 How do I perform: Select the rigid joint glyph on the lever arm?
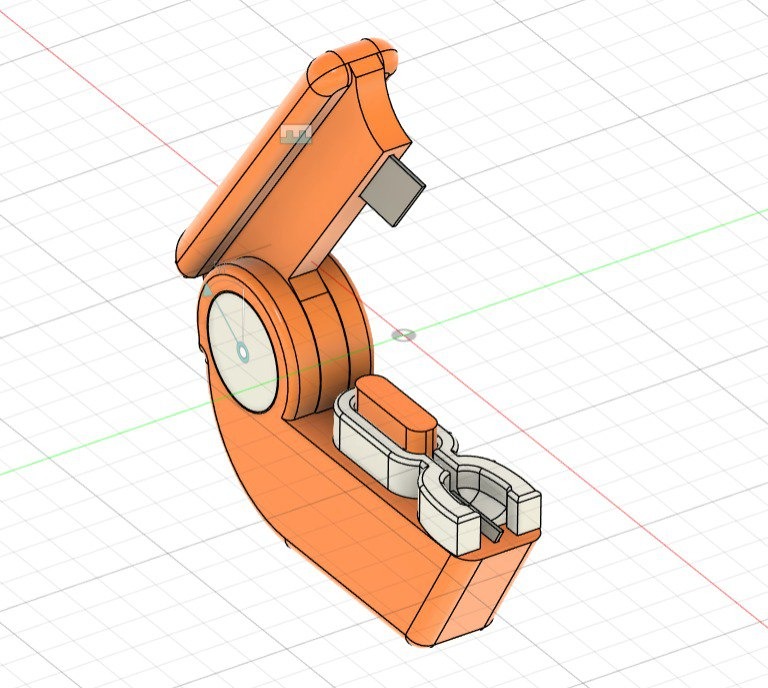[296, 134]
